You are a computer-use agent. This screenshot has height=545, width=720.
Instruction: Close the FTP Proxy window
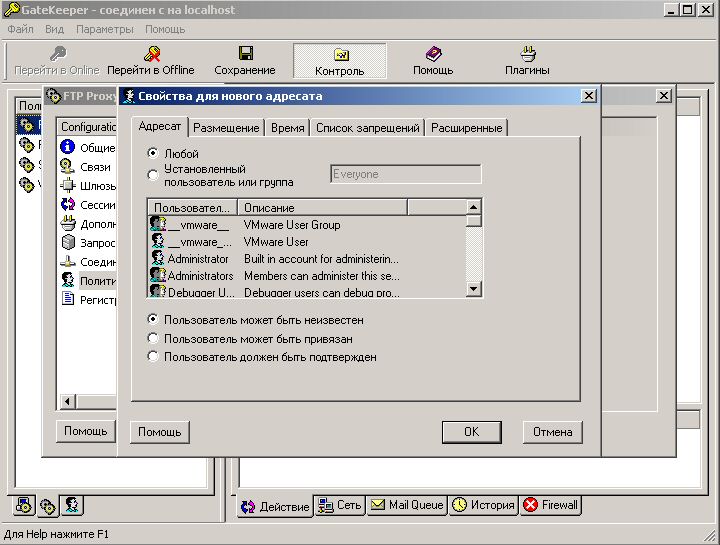(664, 96)
